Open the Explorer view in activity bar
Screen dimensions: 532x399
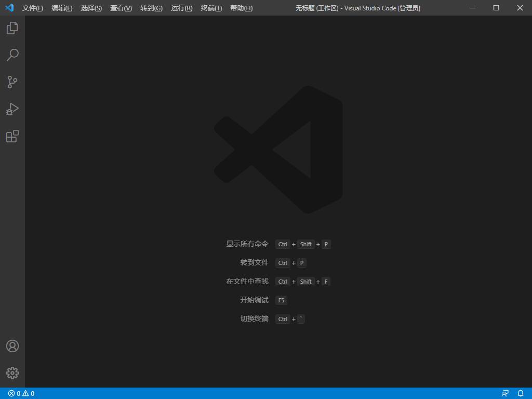pos(12,28)
